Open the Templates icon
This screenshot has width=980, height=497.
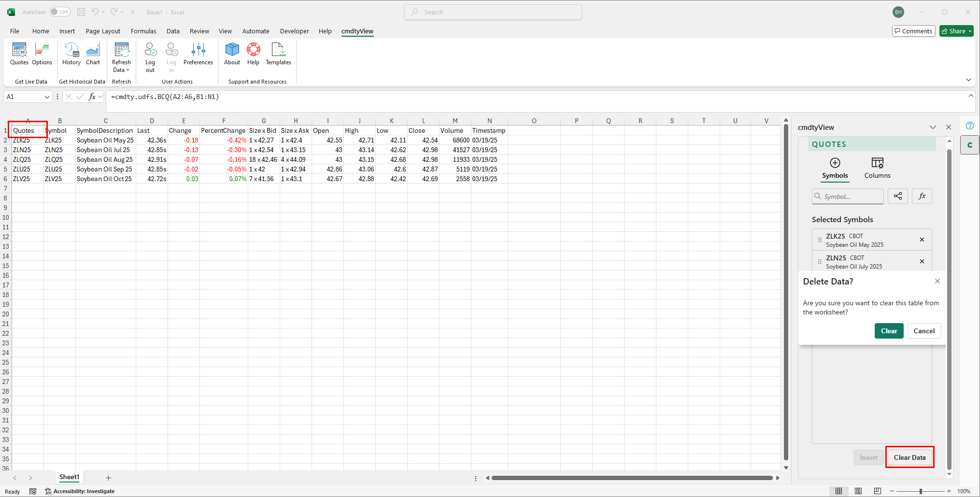click(278, 54)
